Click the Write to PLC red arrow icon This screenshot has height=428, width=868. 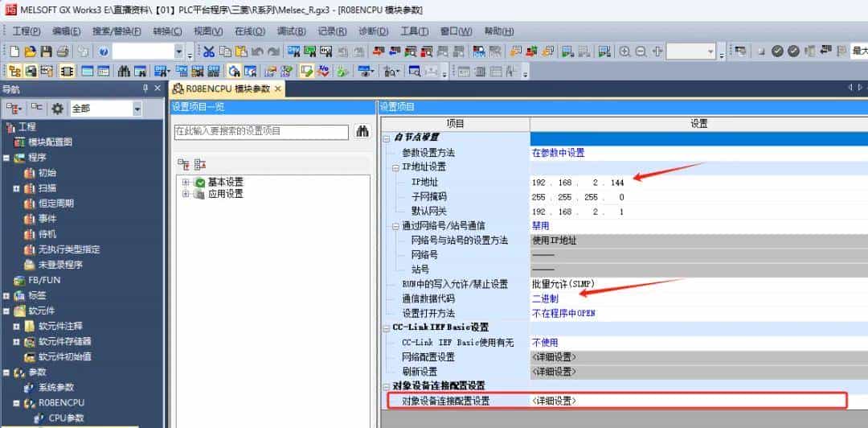378,51
